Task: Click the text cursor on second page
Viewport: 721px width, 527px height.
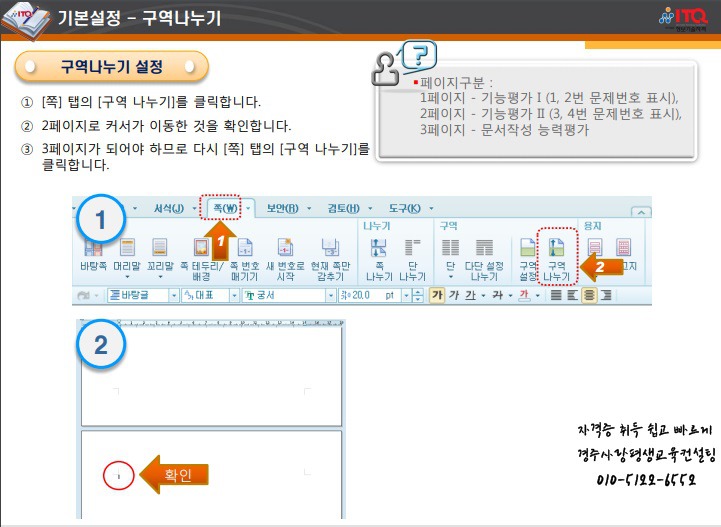Action: (119, 475)
